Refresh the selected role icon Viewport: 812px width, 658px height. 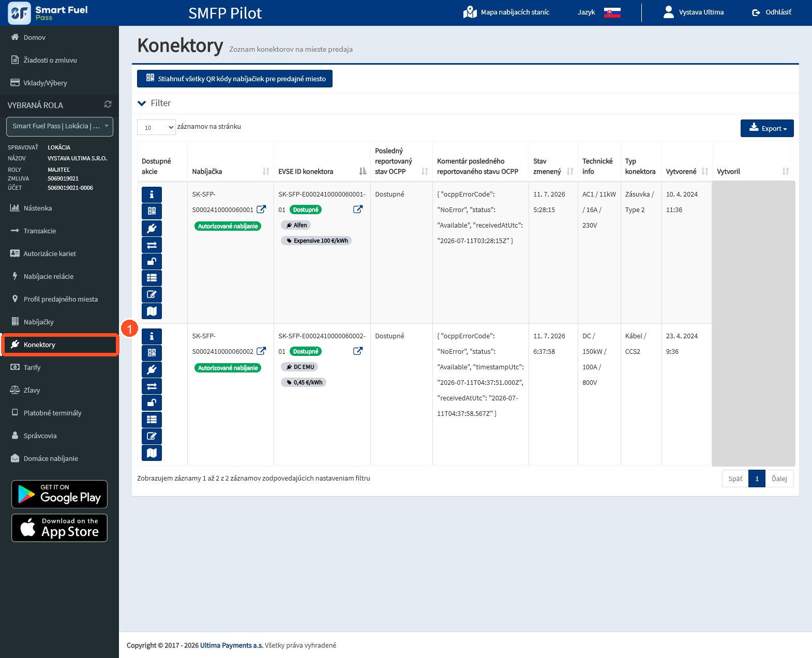[x=108, y=104]
